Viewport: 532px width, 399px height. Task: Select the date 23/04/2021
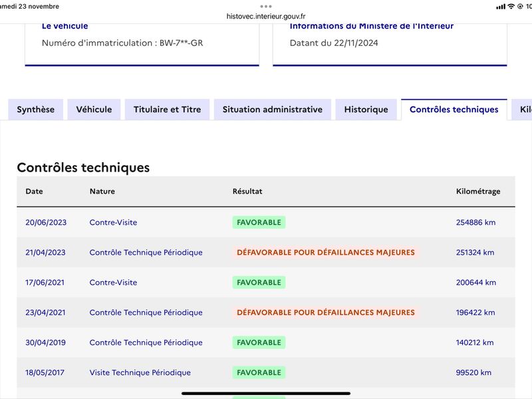pos(45,313)
